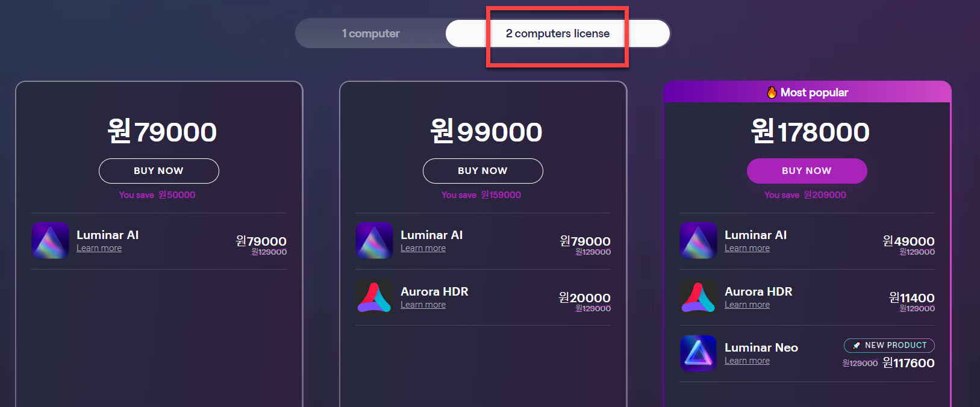Click Aurora HDR icon in ₩99000 plan
The image size is (980, 407).
(x=375, y=297)
